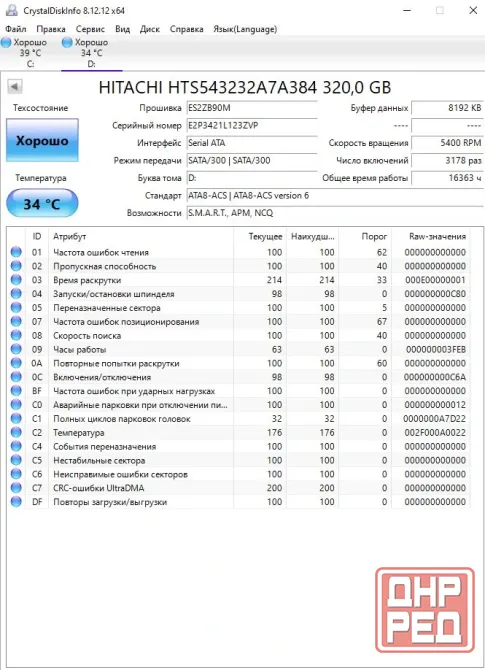Click the Возможности field S.M.A.R.T., APM, NCQ
Viewport: 485px width, 670px height.
click(335, 213)
